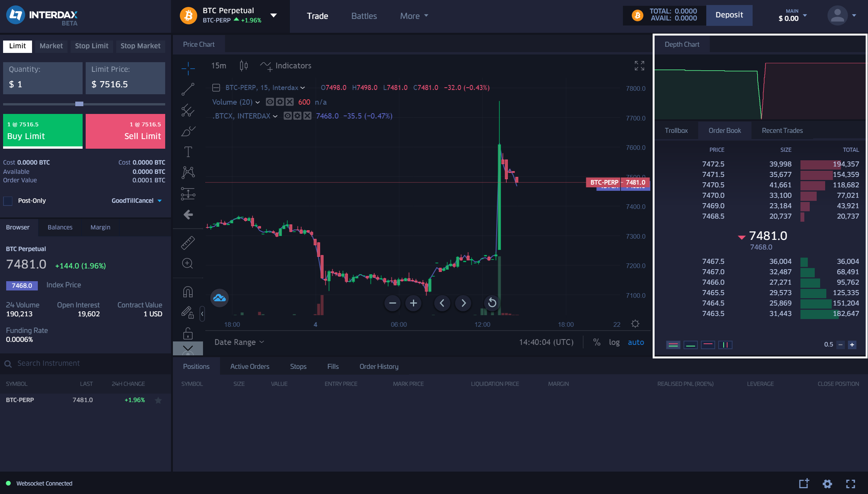Image resolution: width=868 pixels, height=494 pixels.
Task: Select the prediction and measurement tool
Action: 188,194
